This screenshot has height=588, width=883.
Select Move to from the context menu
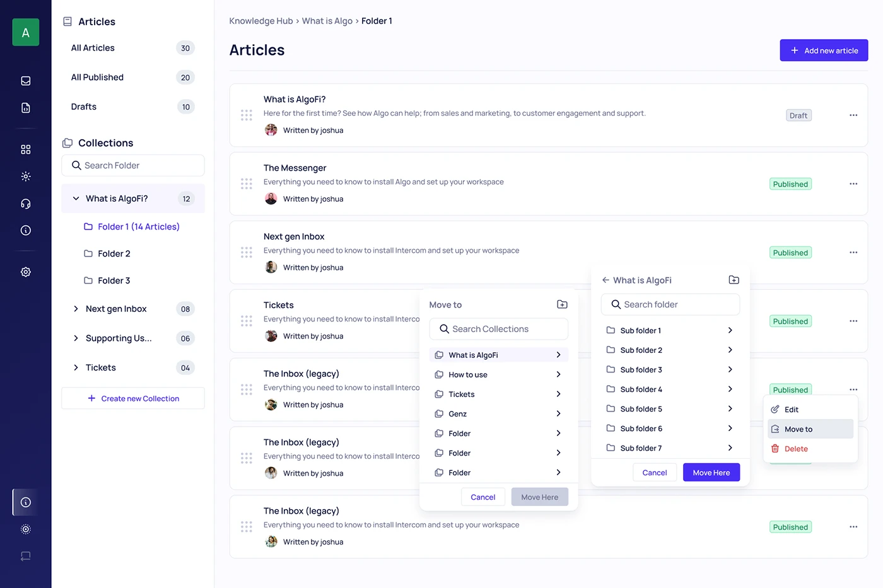(810, 429)
